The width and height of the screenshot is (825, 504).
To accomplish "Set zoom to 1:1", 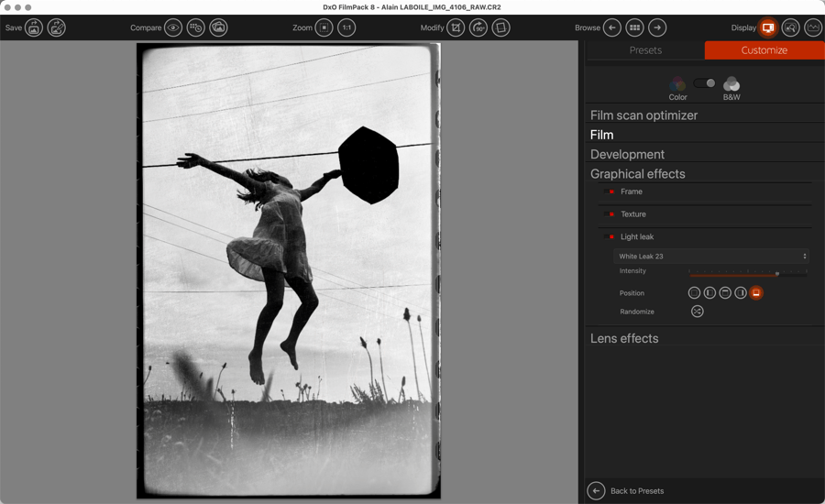I will tap(346, 27).
